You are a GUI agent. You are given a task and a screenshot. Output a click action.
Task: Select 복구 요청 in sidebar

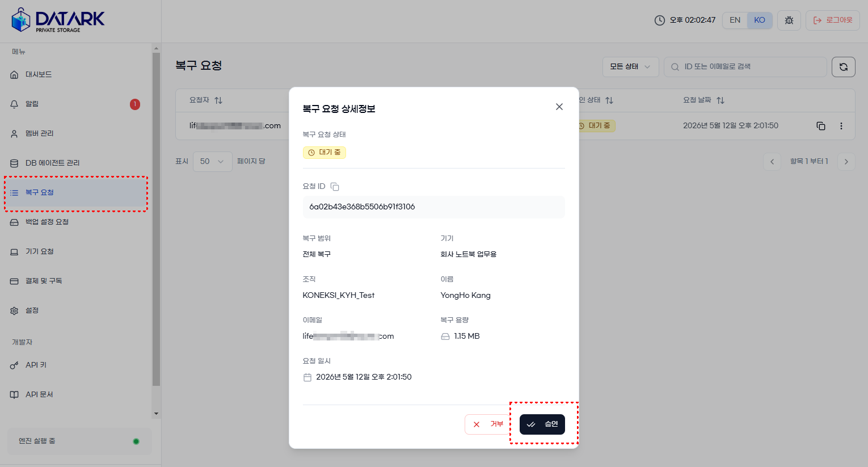coord(76,193)
